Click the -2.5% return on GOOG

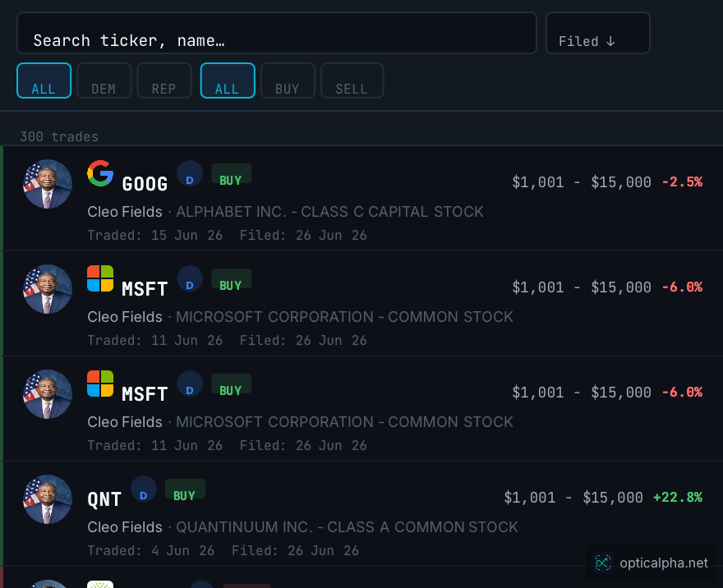682,182
